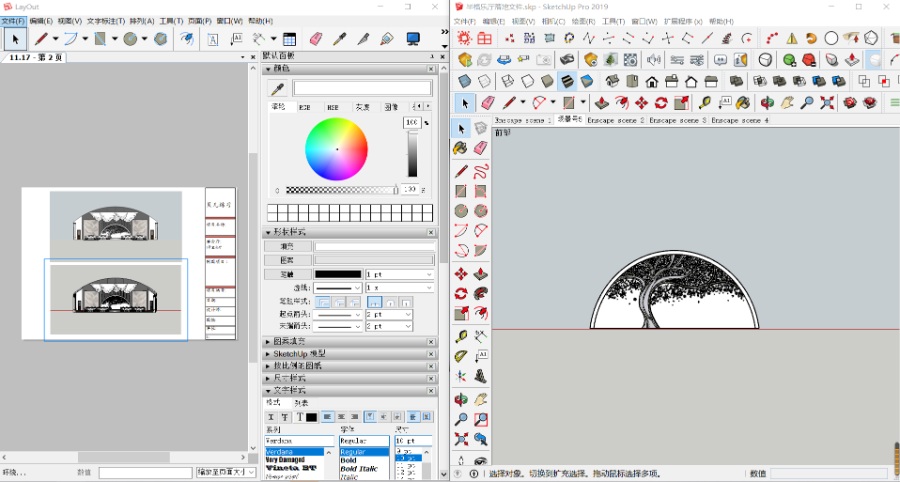Switch to Enscape scene 4 tab

(739, 120)
